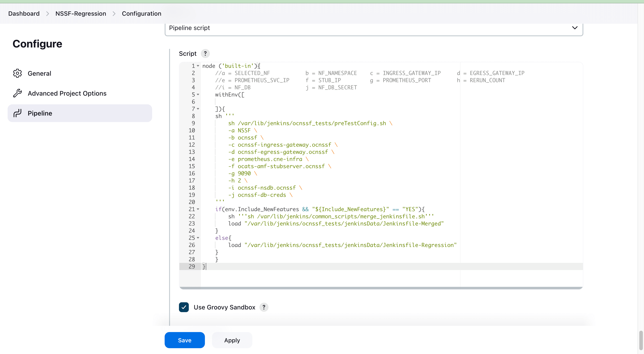Collapse the fold arrow on line 7

click(198, 109)
